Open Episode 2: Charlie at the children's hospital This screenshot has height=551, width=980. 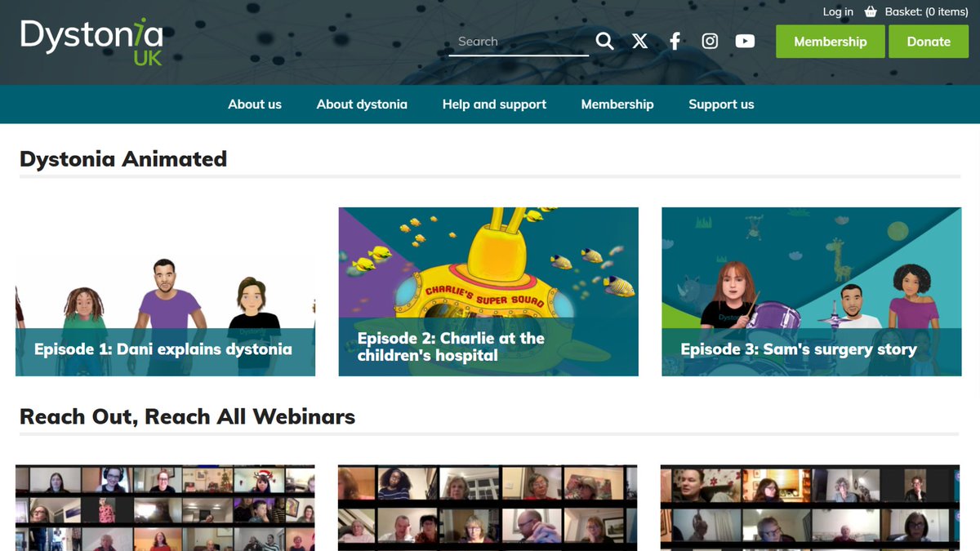488,291
